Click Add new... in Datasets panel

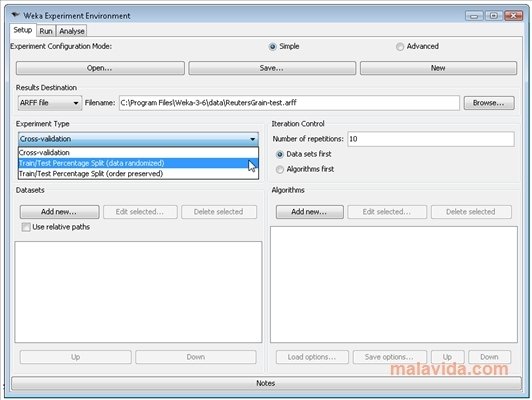(x=59, y=212)
